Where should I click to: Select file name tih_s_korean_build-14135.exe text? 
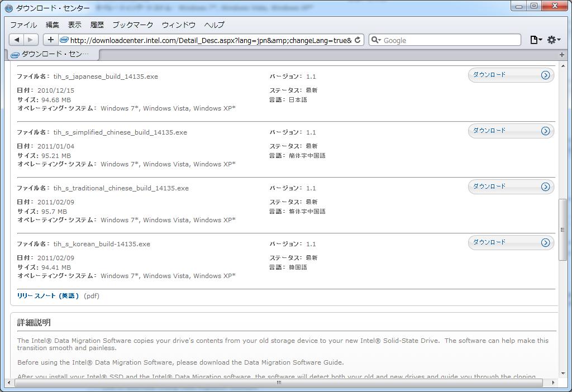coord(102,244)
